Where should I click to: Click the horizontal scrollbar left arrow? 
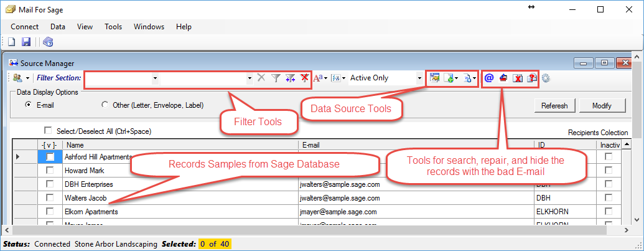(x=7, y=230)
